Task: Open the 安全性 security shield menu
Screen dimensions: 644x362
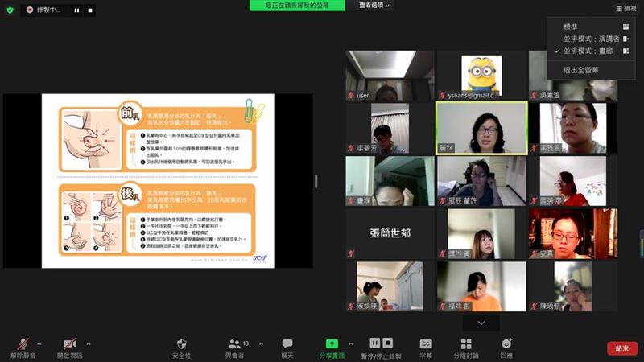Action: pyautogui.click(x=182, y=348)
